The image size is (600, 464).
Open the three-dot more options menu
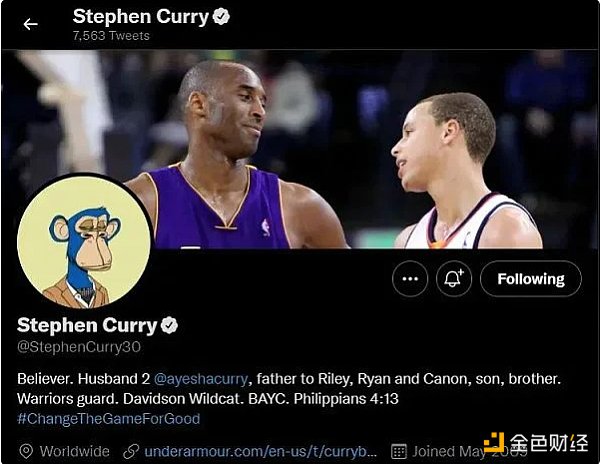(x=410, y=279)
